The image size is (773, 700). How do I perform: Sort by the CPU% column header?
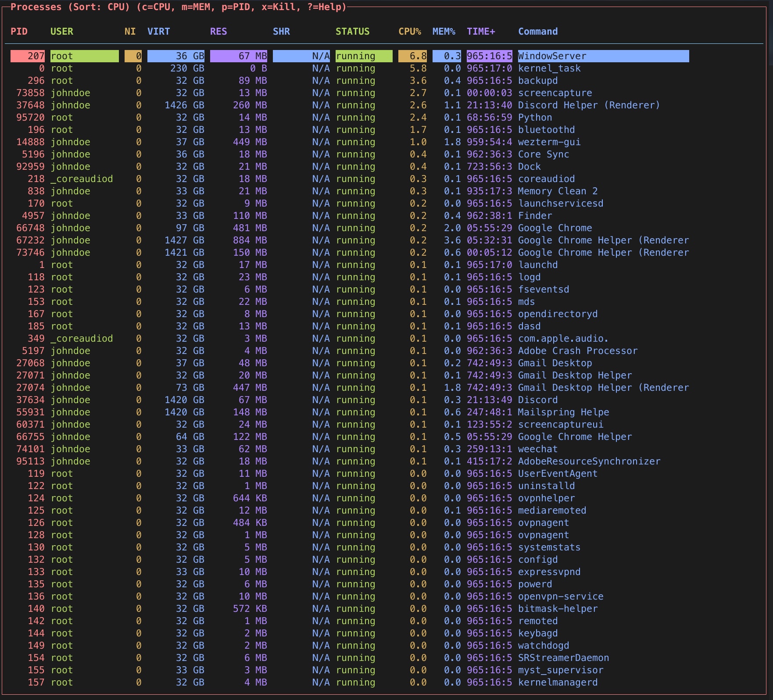(x=410, y=32)
